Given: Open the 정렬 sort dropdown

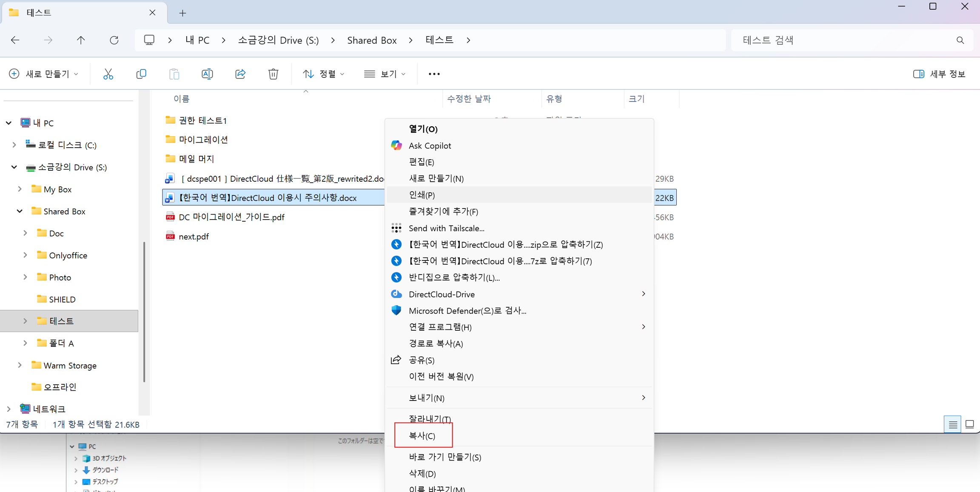Looking at the screenshot, I should pos(324,74).
